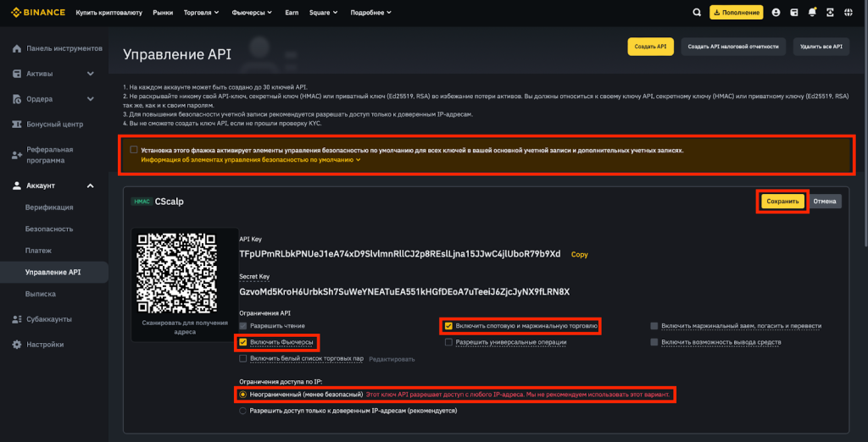Viewport: 868px width, 442px height.
Task: Click Создать API налоговой отчетности button
Action: point(733,47)
